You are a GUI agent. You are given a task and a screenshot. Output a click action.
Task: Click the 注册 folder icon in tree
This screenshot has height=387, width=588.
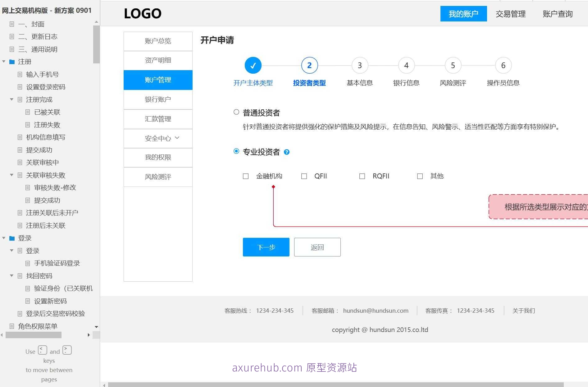(12, 62)
